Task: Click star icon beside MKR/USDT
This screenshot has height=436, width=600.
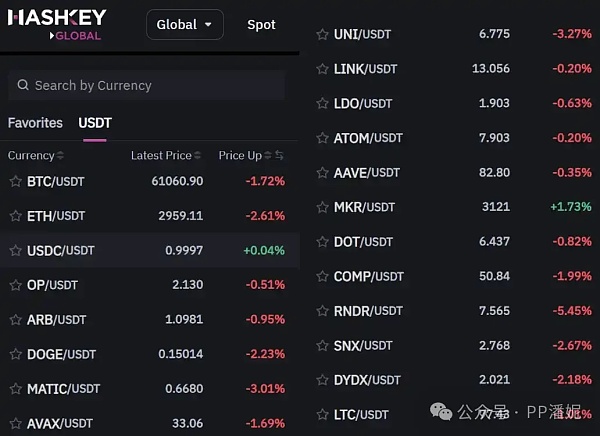Action: (x=322, y=207)
